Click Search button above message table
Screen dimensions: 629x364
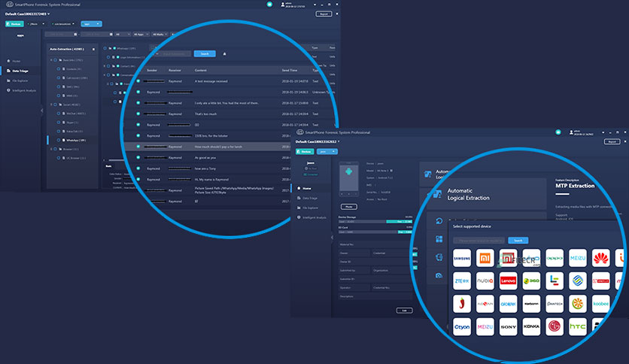pyautogui.click(x=205, y=53)
